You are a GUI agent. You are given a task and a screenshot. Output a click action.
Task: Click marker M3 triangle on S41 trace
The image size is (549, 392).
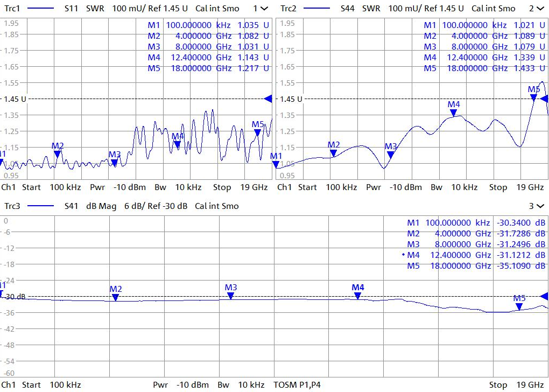tap(231, 296)
